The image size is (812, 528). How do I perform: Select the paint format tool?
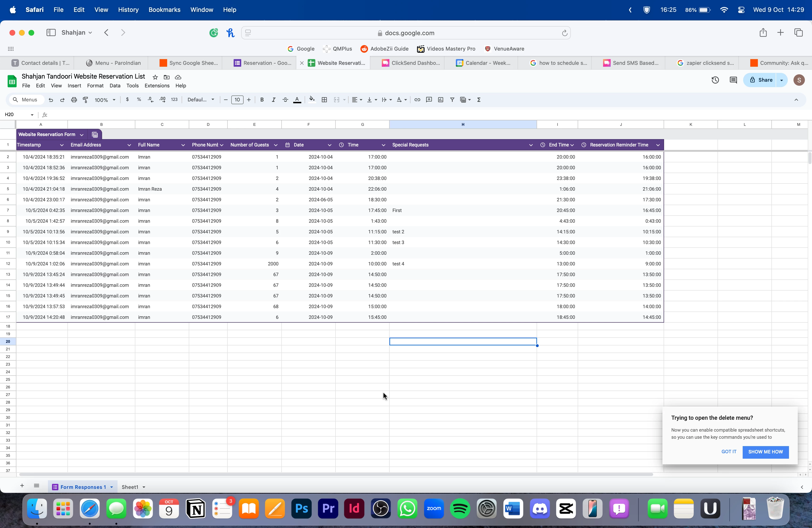[86, 100]
